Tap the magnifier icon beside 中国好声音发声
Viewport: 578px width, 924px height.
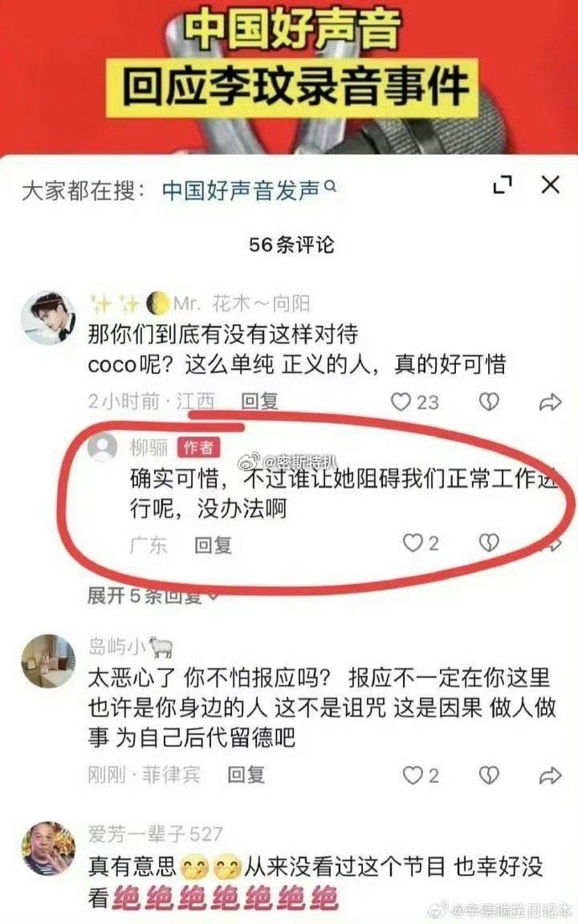click(330, 187)
